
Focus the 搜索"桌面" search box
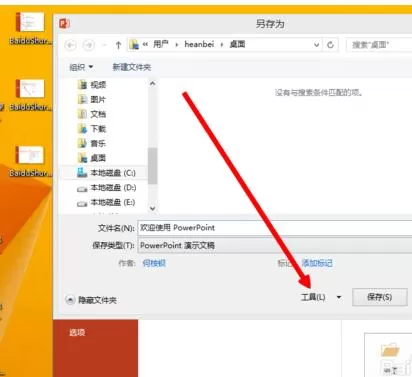click(x=379, y=45)
